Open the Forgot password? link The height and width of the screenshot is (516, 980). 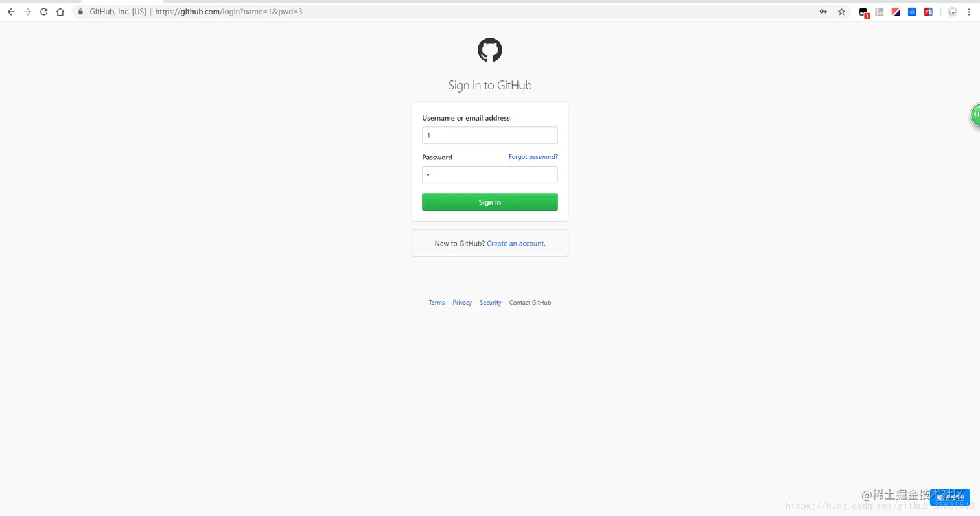[x=533, y=157]
